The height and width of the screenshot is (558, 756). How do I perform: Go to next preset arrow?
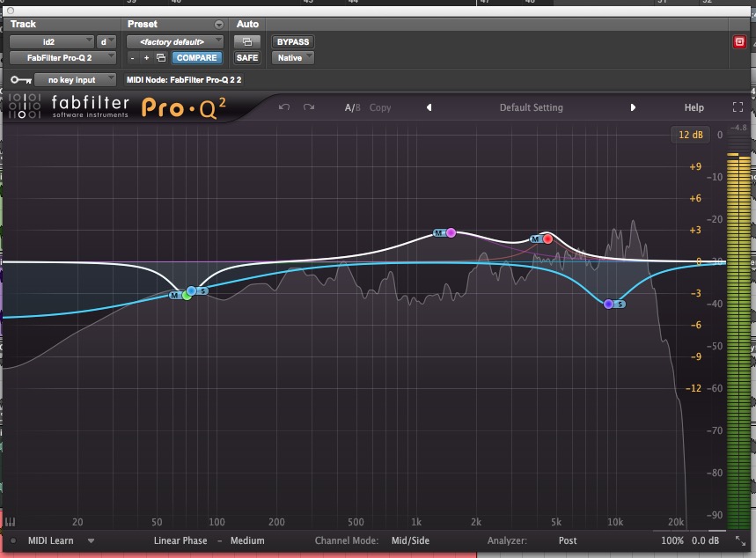633,107
